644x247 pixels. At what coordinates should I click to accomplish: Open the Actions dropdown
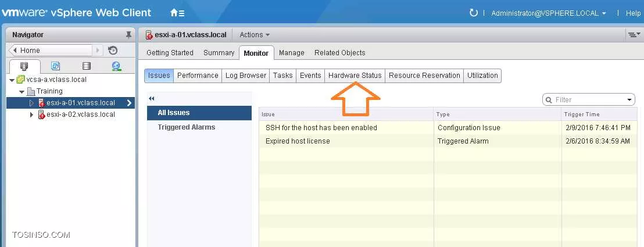[x=255, y=35]
